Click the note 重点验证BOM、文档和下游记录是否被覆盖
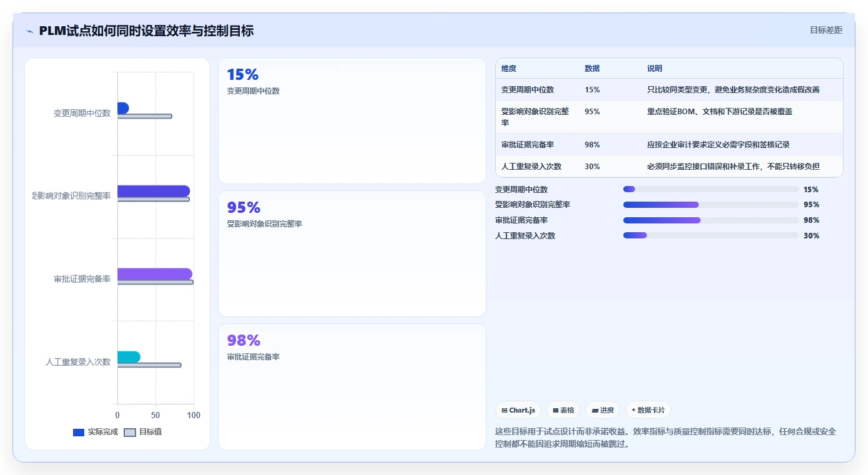Screen dimensions: 868x475 coord(720,111)
